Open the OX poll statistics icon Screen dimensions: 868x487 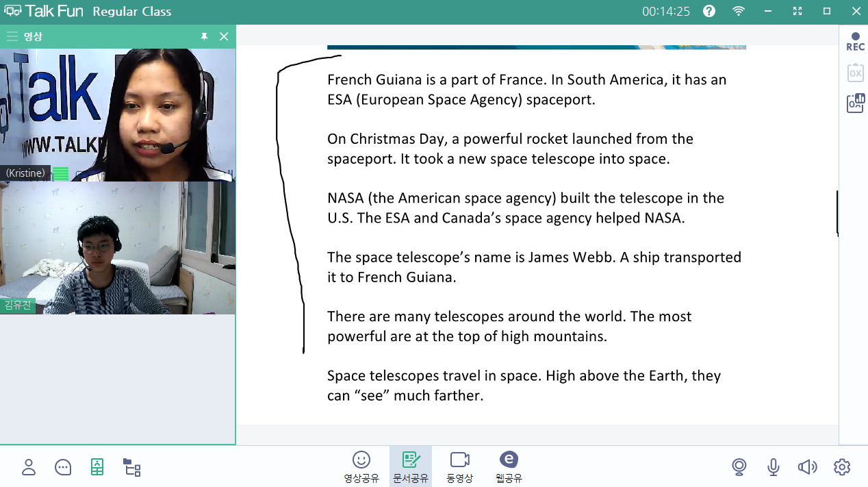click(855, 103)
